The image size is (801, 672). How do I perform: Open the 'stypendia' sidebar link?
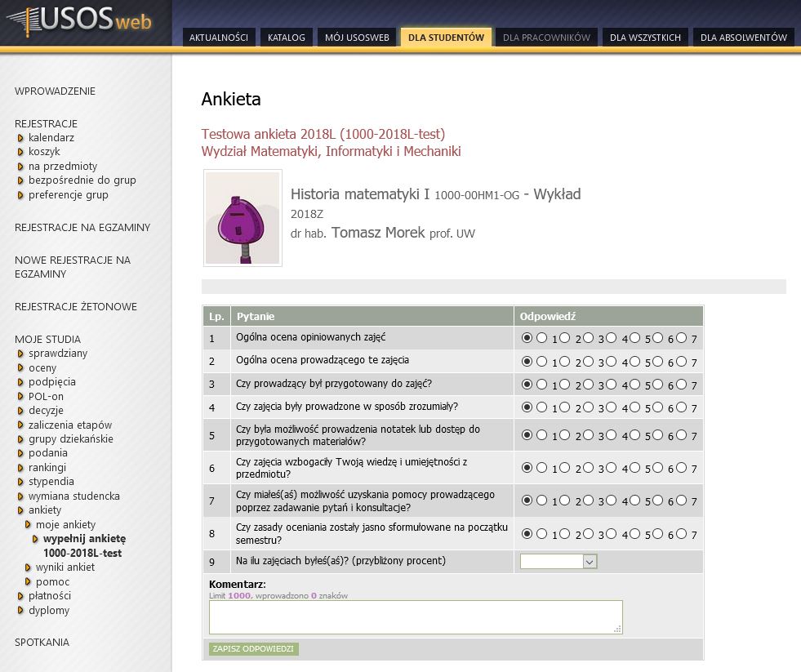click(51, 482)
